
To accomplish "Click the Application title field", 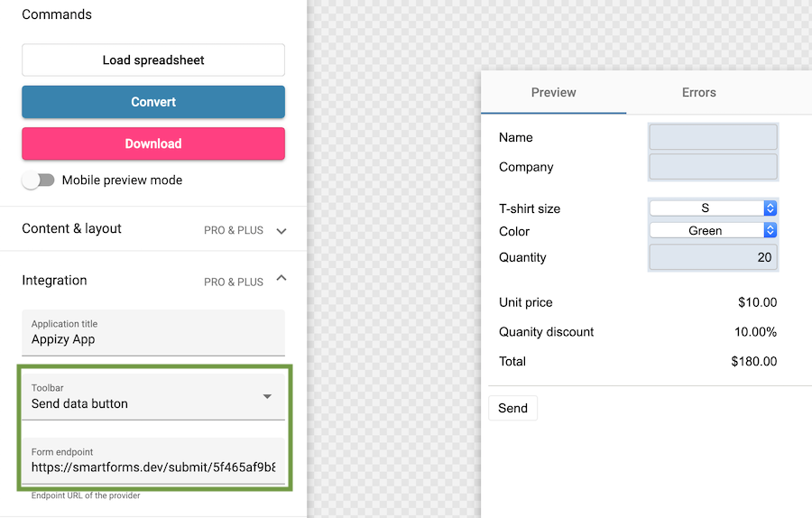I will 153,333.
